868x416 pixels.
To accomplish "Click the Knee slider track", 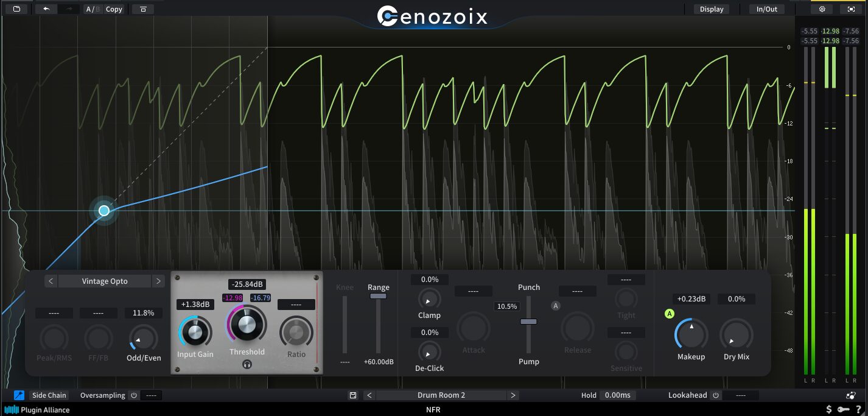I will [x=345, y=325].
